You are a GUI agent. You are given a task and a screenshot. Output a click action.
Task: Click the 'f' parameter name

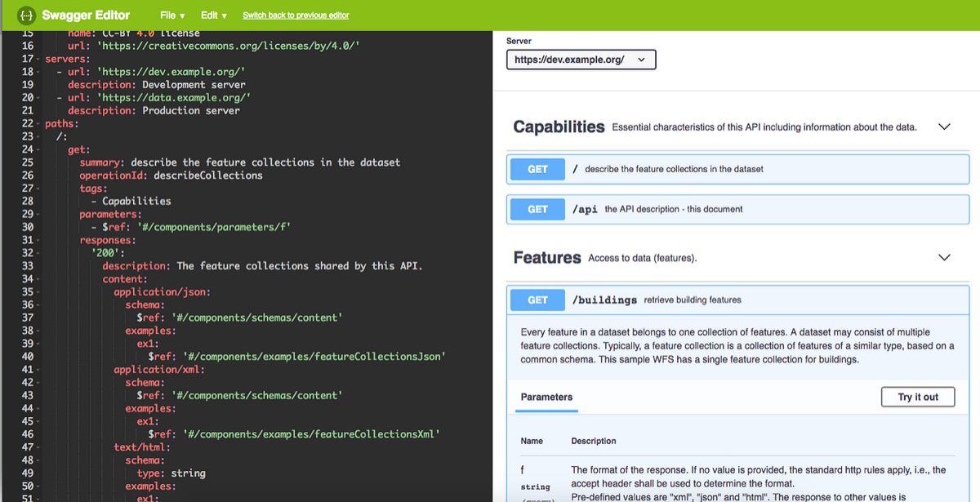(x=523, y=470)
